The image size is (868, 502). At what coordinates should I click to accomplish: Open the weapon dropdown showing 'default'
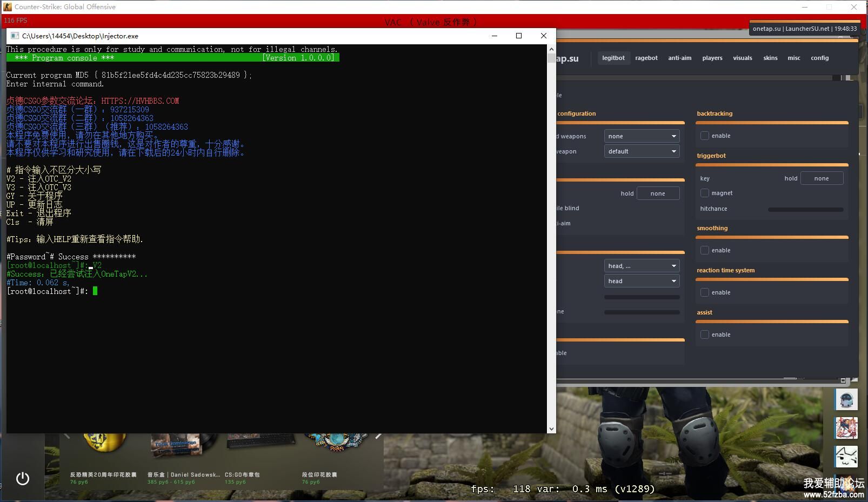click(642, 151)
